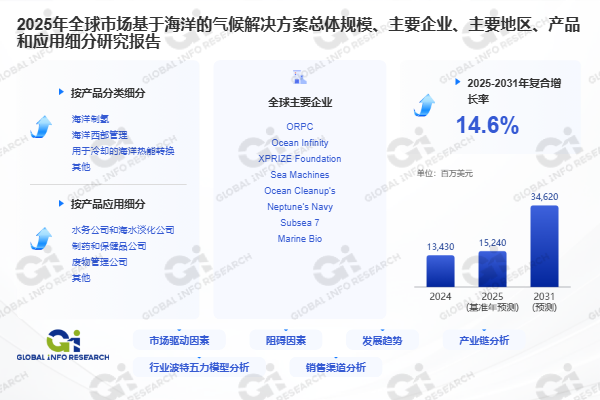Click the building icon above 全球主要企业
This screenshot has height=400, width=600.
[x=299, y=77]
